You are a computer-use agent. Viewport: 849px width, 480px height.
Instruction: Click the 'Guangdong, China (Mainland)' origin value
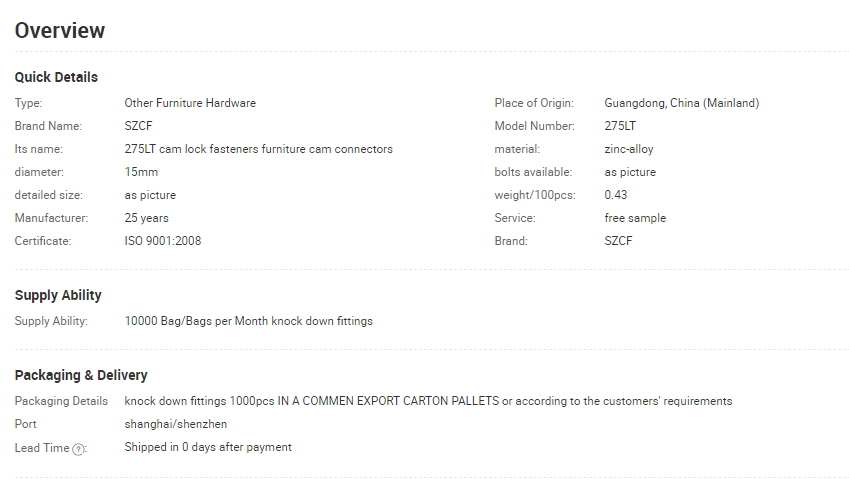pyautogui.click(x=682, y=103)
